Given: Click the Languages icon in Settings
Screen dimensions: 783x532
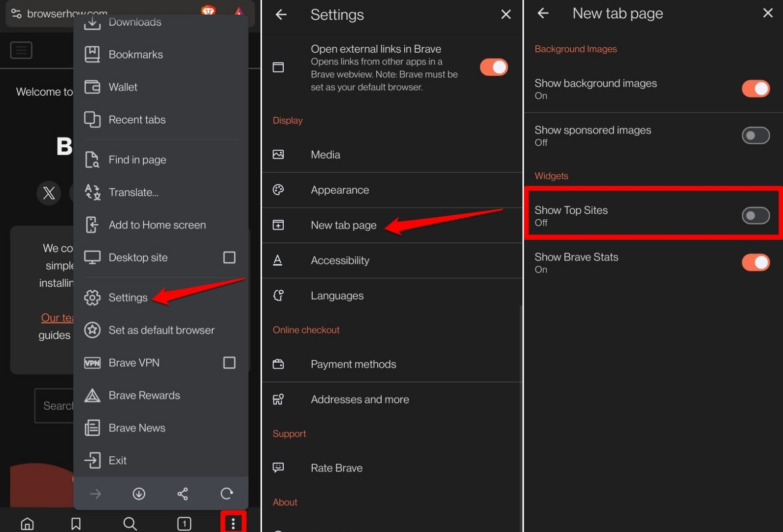Looking at the screenshot, I should click(x=278, y=295).
